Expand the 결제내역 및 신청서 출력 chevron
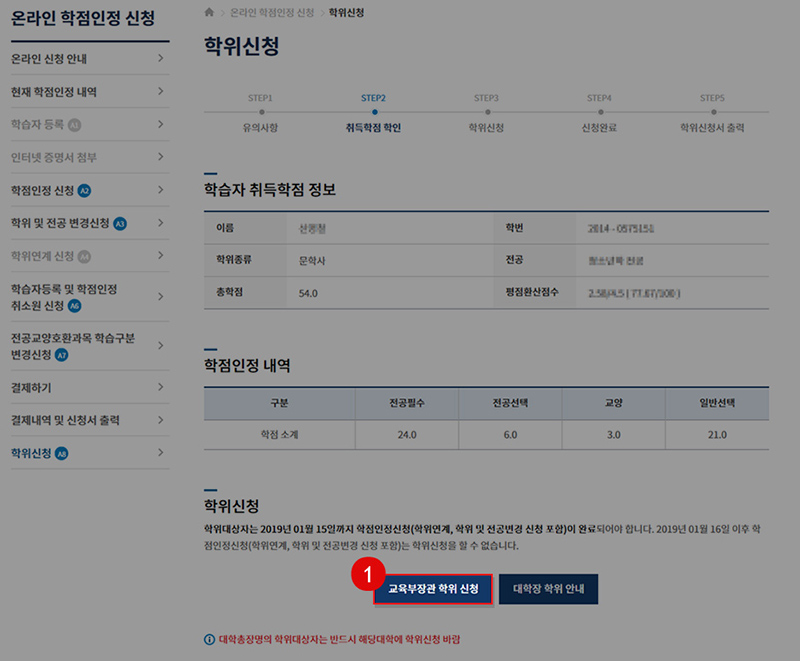Screen dimensions: 800x661 (x=160, y=420)
